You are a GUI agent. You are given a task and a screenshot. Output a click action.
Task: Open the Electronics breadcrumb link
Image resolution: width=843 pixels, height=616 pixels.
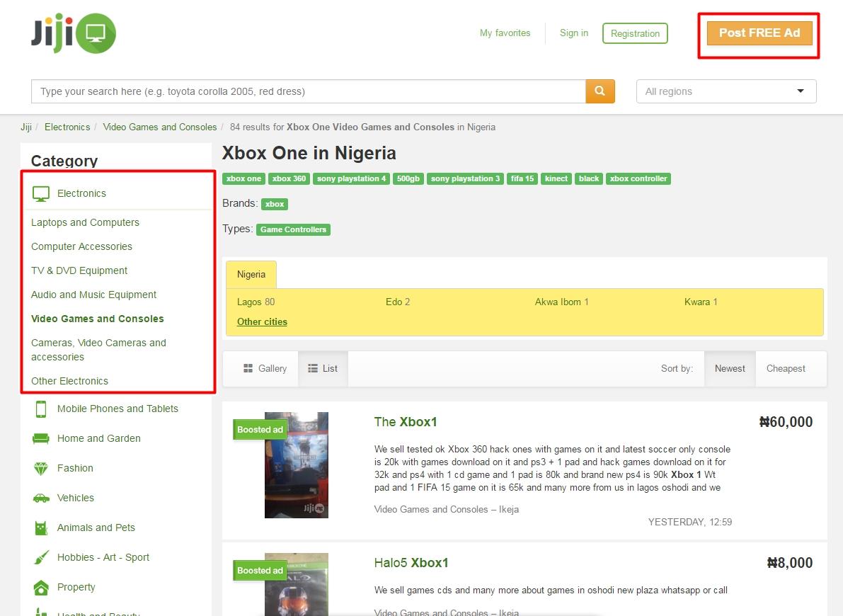click(67, 127)
